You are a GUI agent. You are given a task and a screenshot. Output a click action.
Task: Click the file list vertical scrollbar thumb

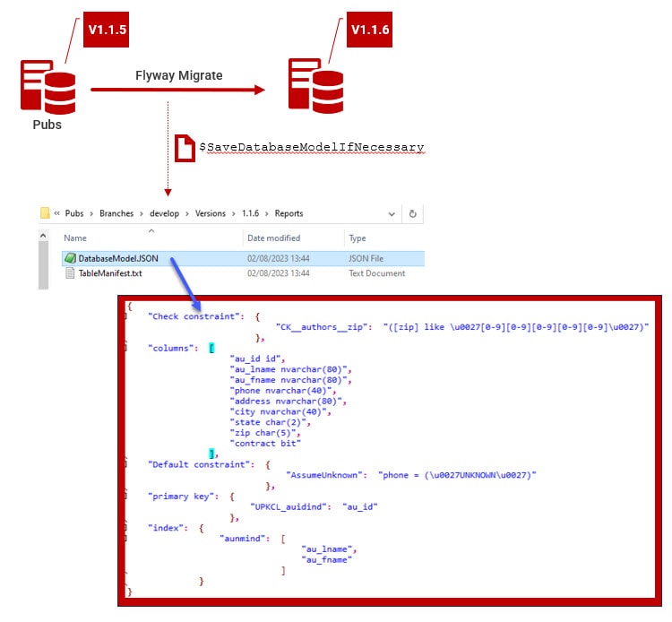coord(43,265)
